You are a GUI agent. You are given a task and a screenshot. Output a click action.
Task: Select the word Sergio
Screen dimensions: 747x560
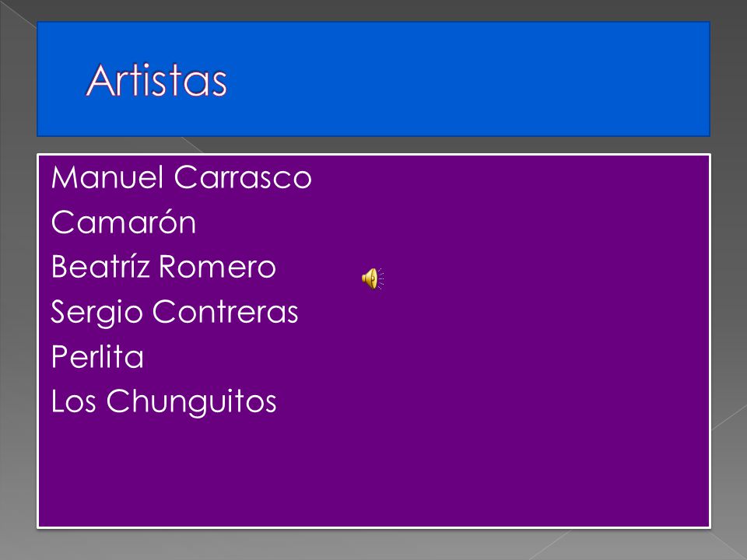click(96, 313)
